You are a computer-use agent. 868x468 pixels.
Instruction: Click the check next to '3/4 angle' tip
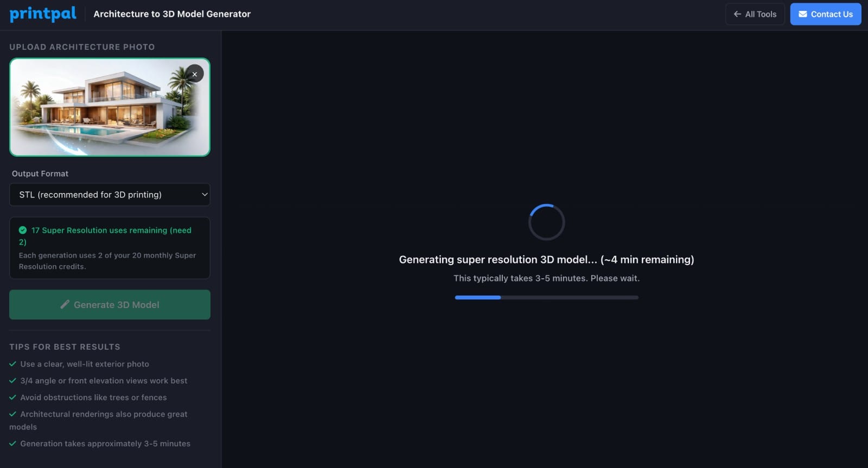point(13,381)
